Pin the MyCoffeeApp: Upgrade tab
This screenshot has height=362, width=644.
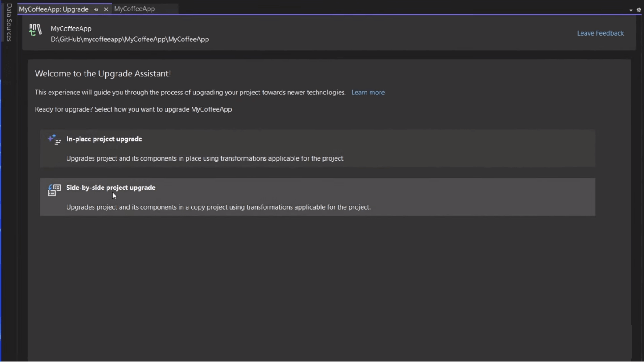[x=96, y=9]
